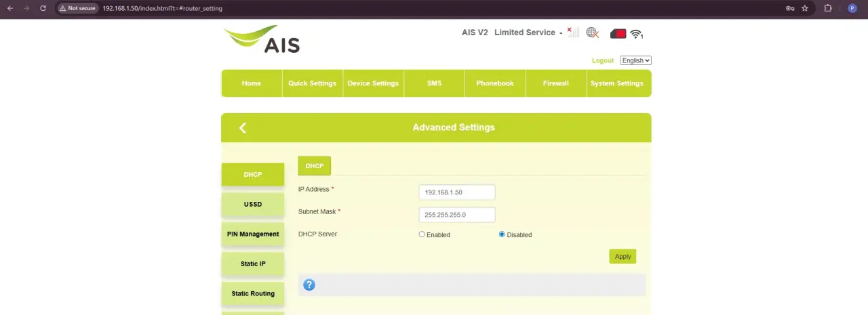The image size is (868, 315).
Task: Open the blue help question mark
Action: [x=309, y=285]
